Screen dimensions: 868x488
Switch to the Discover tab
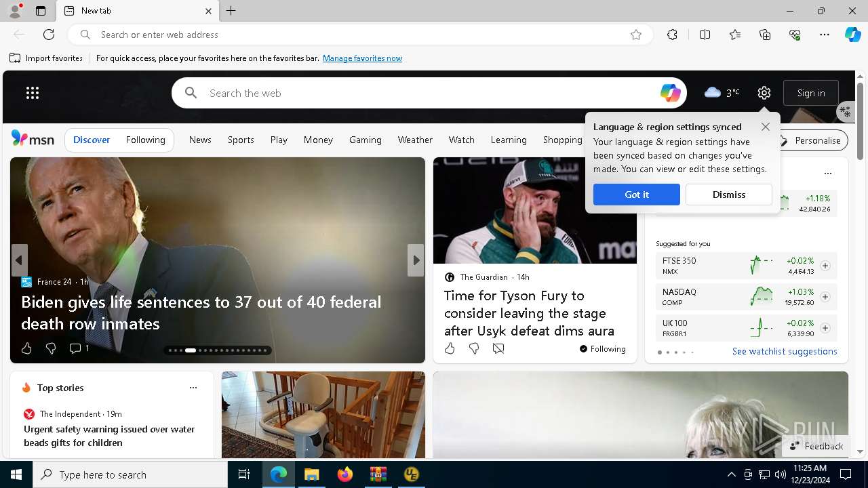[92, 140]
